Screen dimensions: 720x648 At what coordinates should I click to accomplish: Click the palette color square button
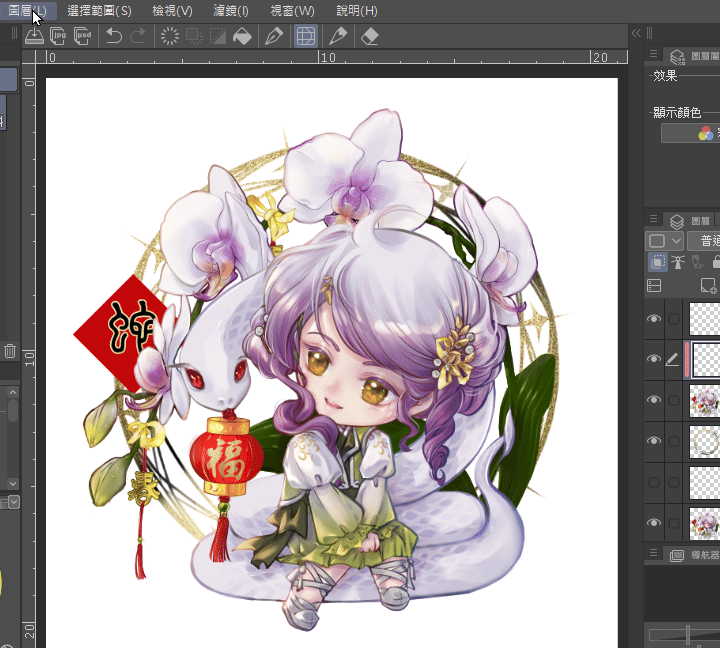(657, 241)
